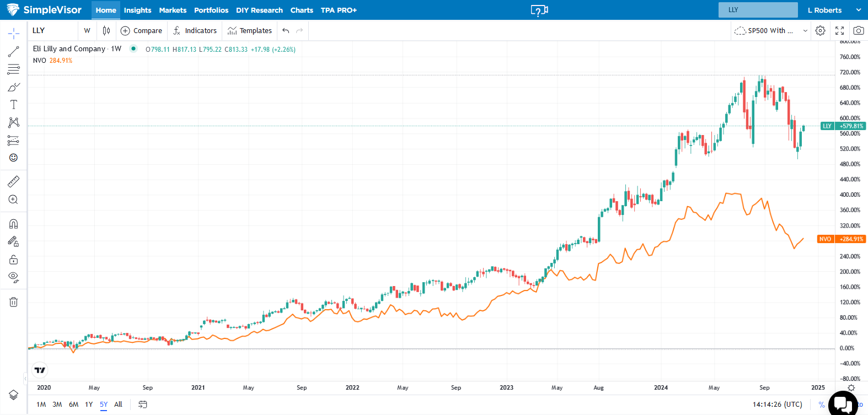Click the TradingView logo
Image resolution: width=868 pixels, height=415 pixels.
click(x=40, y=370)
